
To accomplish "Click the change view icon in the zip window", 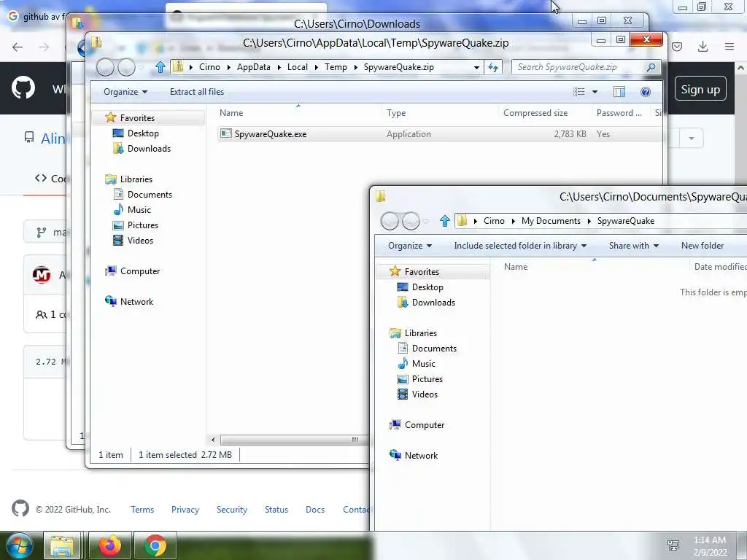I will (x=578, y=92).
